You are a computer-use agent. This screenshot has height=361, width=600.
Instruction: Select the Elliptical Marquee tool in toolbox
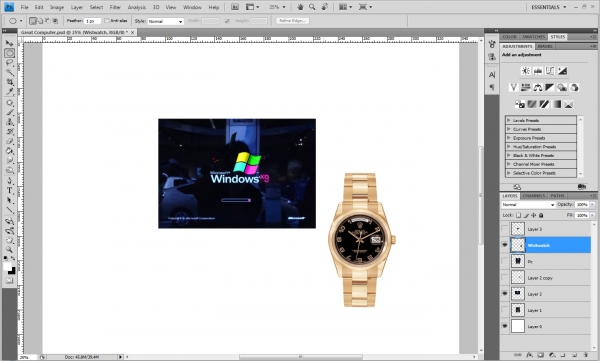(x=10, y=53)
